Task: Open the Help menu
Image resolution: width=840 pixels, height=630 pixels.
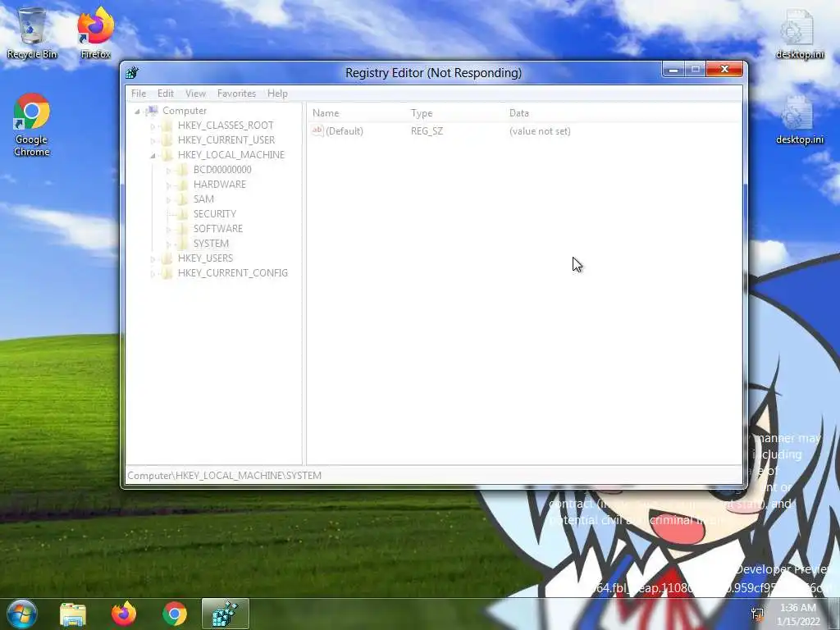Action: coord(277,94)
